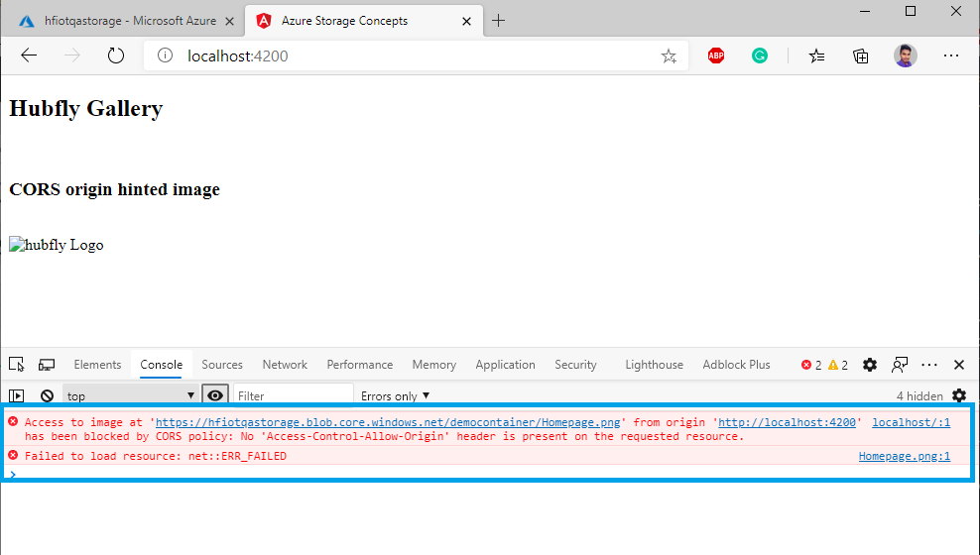The width and height of the screenshot is (980, 555).
Task: Click the CORS origin hinted image heading
Action: pyautogui.click(x=114, y=189)
